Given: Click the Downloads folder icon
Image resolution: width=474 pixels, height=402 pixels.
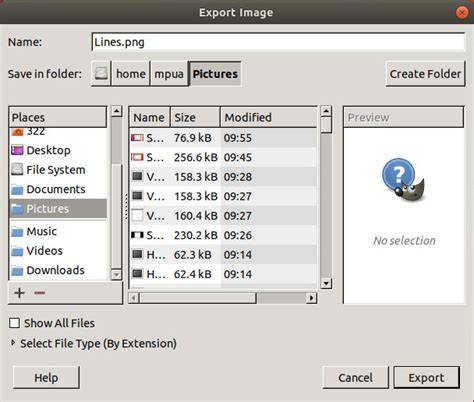Looking at the screenshot, I should pyautogui.click(x=17, y=270).
